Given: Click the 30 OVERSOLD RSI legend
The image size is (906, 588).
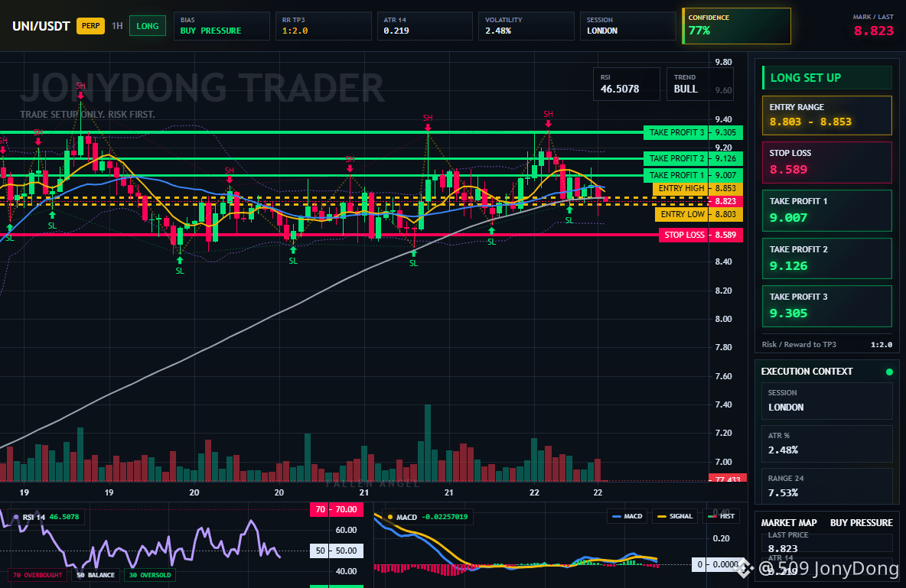Looking at the screenshot, I should coord(150,575).
